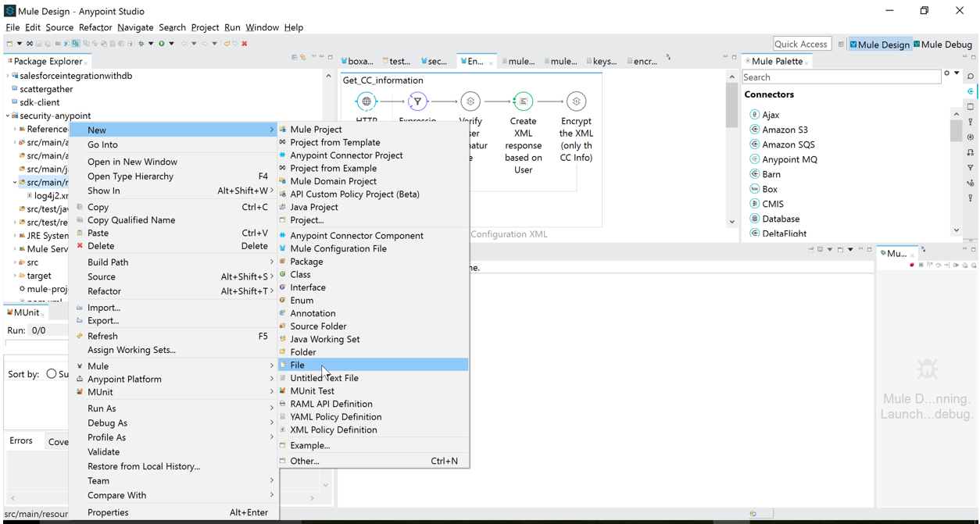Expand the Run As submenu
The image size is (980, 524).
(x=102, y=408)
